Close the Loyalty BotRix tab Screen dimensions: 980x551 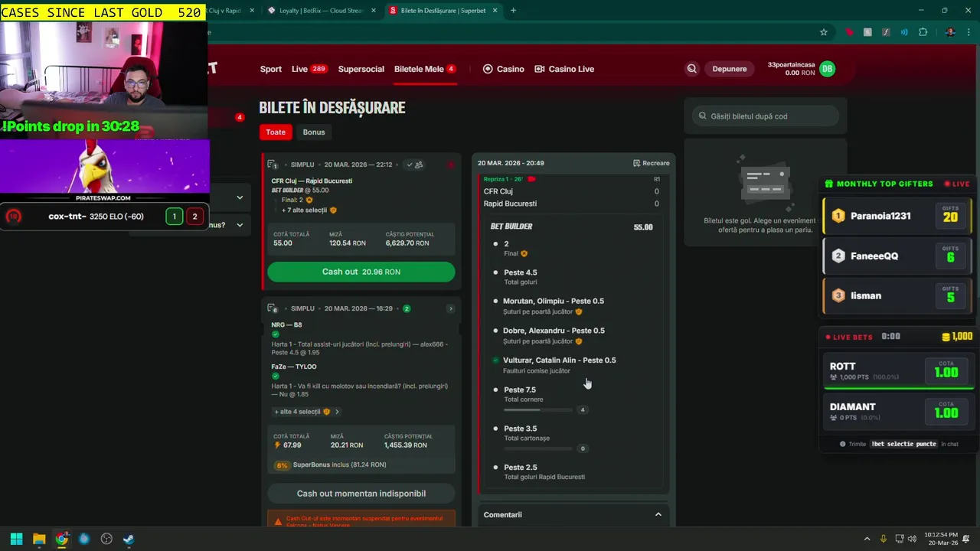click(374, 11)
